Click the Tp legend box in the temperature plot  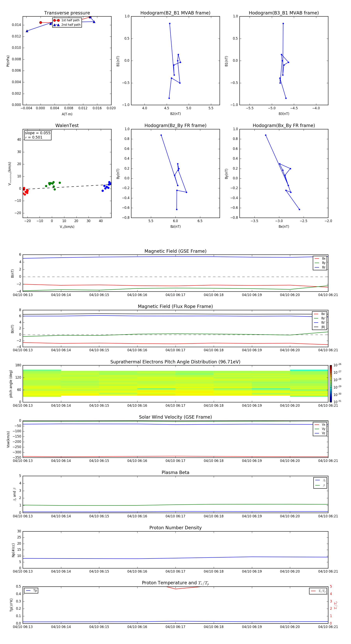coord(31,591)
